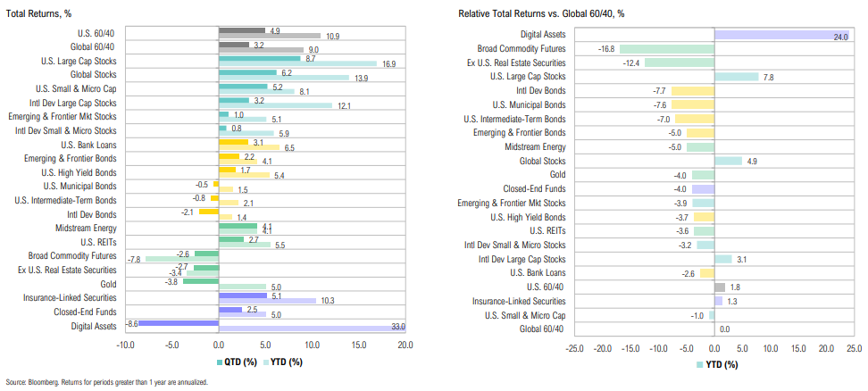Click the Ex U.S. Real Estate -12.4 bar
The image size is (868, 391).
click(x=680, y=62)
